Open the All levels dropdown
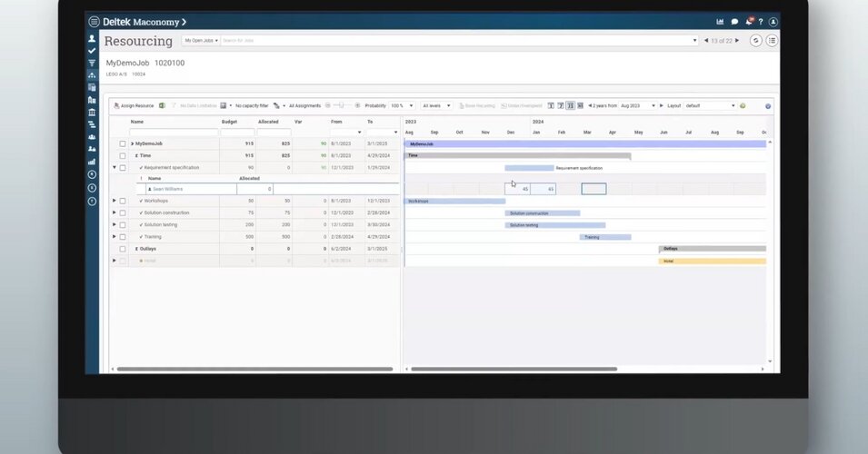This screenshot has height=454, width=868. click(x=436, y=105)
